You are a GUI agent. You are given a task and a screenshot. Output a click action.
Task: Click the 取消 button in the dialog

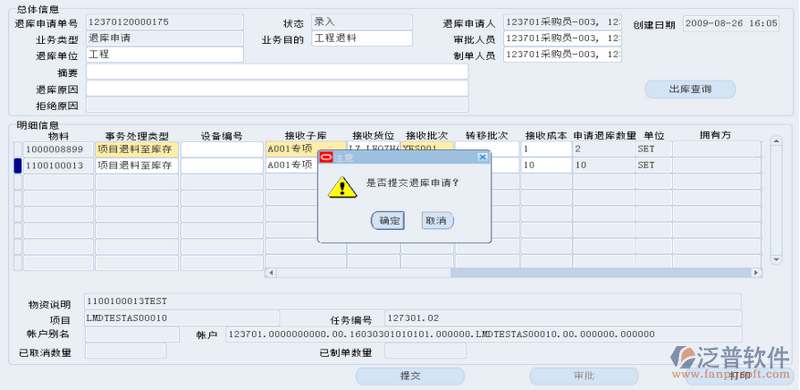[x=437, y=221]
